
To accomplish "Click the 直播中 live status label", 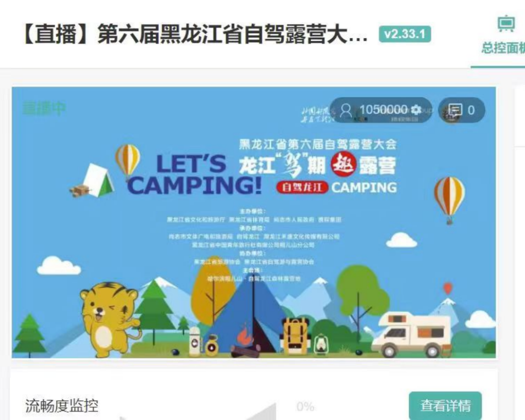I will coord(44,109).
